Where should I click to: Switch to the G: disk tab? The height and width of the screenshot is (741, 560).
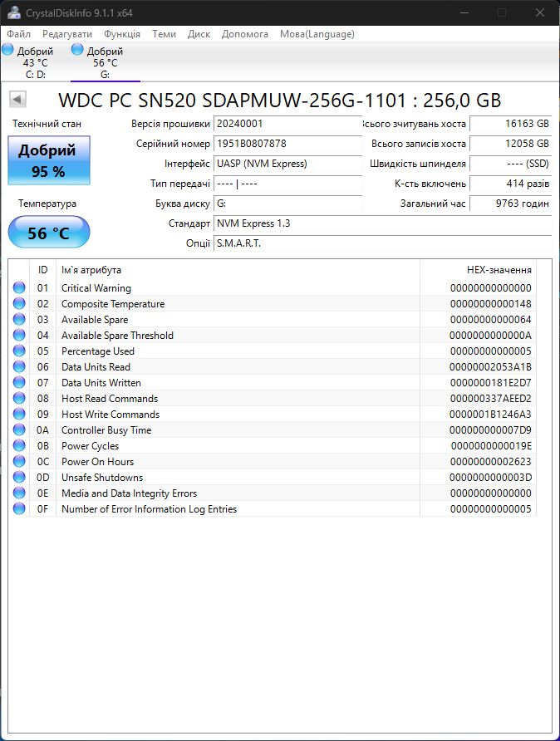tap(105, 62)
